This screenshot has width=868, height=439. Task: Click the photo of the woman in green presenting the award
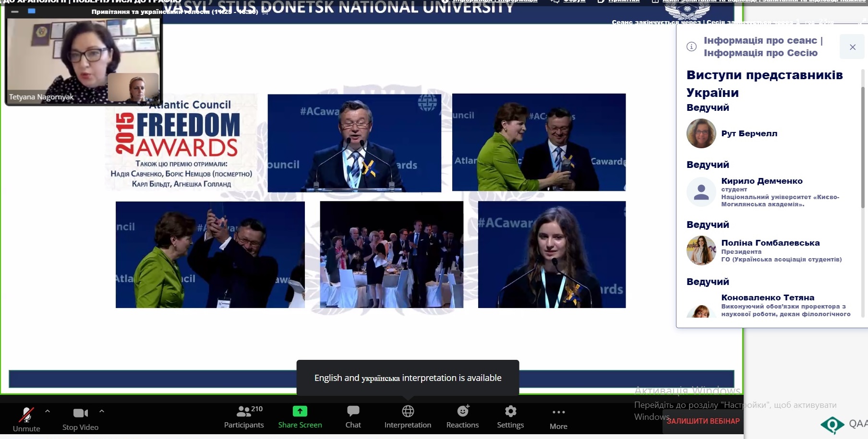(x=539, y=142)
